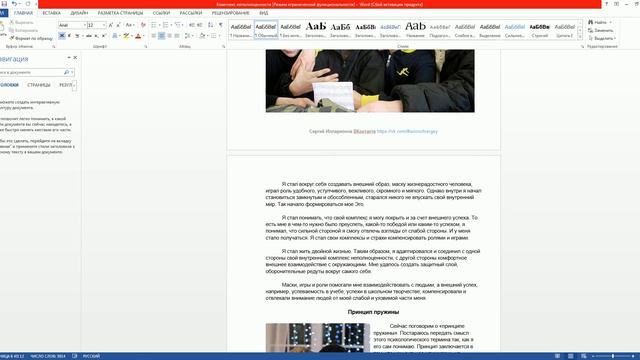Screen dimensions: 640x360
Task: Open the РАЗМЕТКА СТРАНИЦЫ tab
Action: (x=120, y=13)
